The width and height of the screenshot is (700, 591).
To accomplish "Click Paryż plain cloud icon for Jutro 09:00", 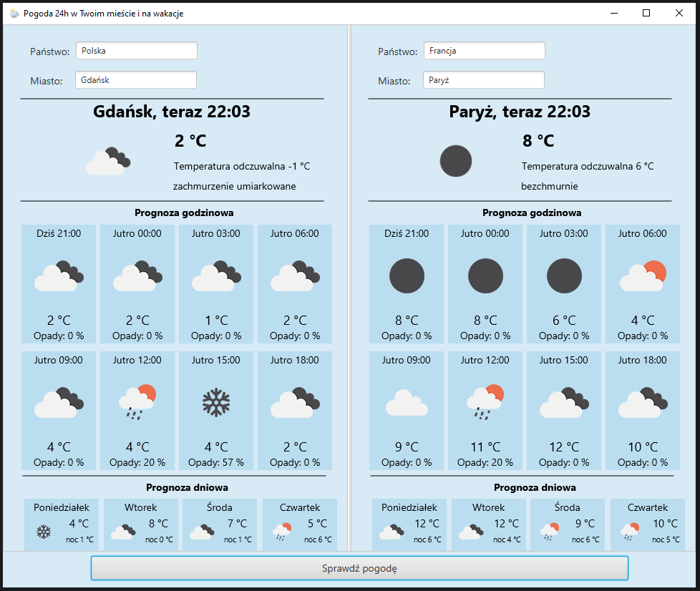I will pos(407,403).
